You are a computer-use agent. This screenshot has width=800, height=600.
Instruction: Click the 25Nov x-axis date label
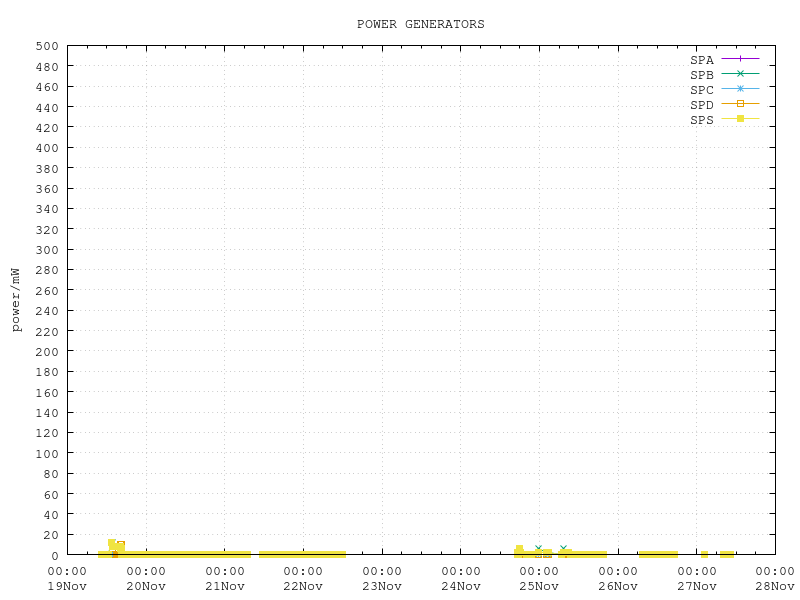[x=539, y=586]
